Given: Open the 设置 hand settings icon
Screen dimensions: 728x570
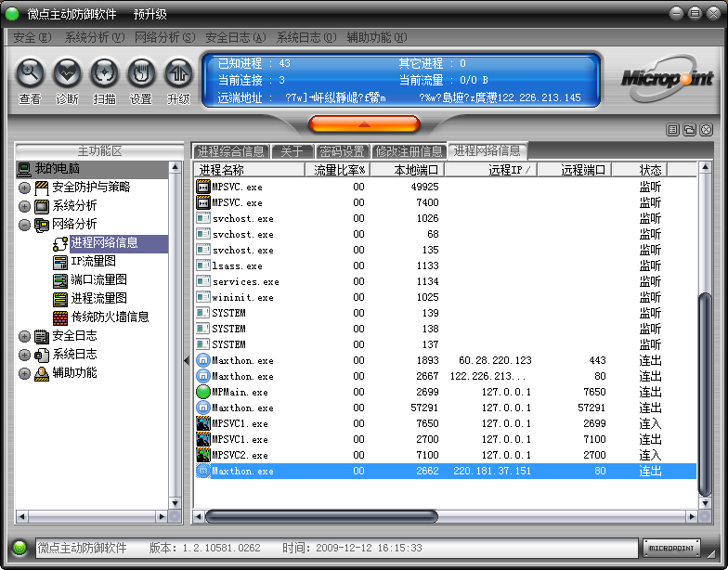Looking at the screenshot, I should point(141,72).
